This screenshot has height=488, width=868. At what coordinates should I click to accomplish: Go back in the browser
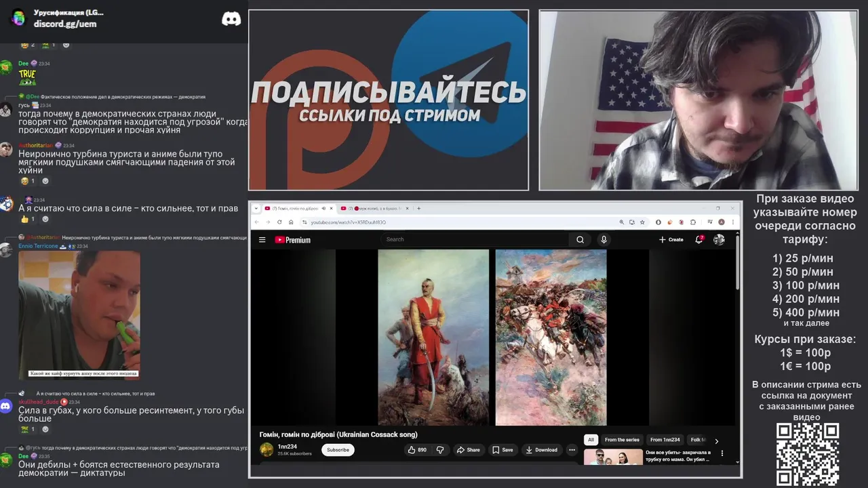tap(256, 222)
